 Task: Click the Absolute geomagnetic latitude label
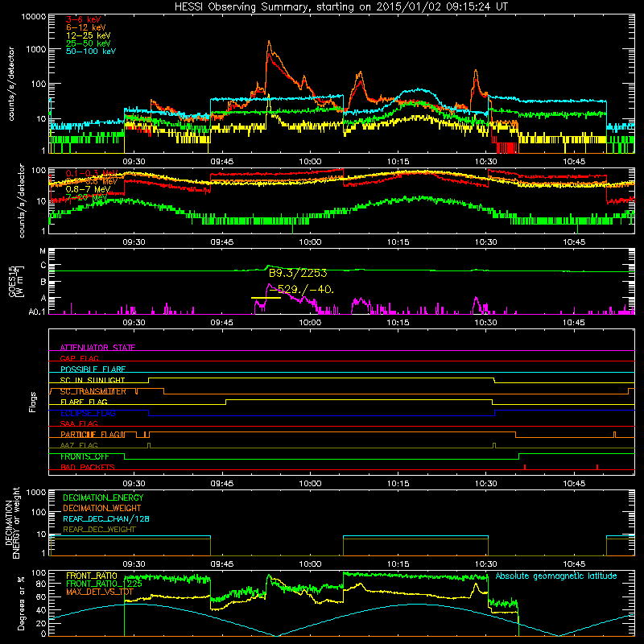556,576
